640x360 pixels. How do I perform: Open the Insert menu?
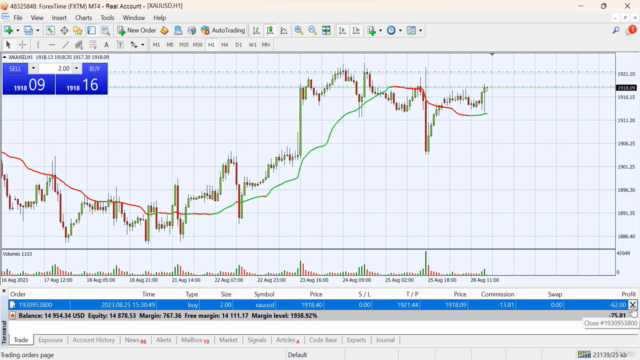tap(59, 18)
